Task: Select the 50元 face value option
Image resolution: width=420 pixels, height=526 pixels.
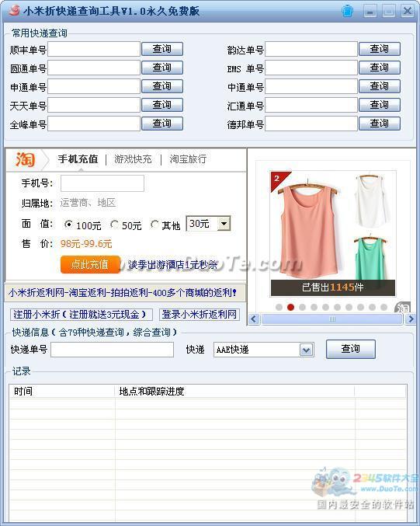Action: coord(114,224)
